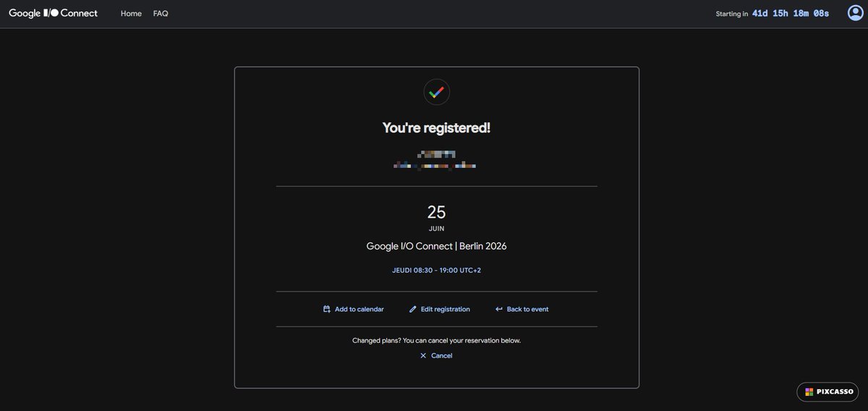The width and height of the screenshot is (868, 411).
Task: Open the user account avatar icon
Action: (856, 13)
